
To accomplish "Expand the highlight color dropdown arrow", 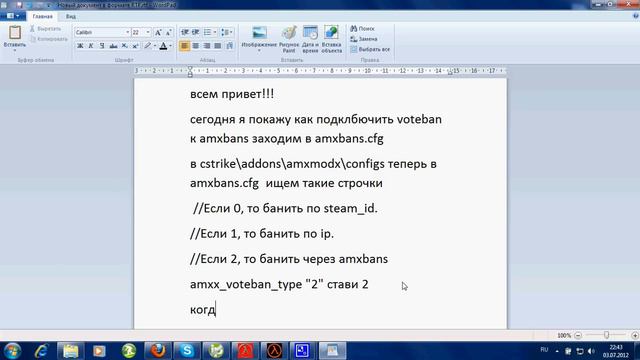I will [x=155, y=46].
